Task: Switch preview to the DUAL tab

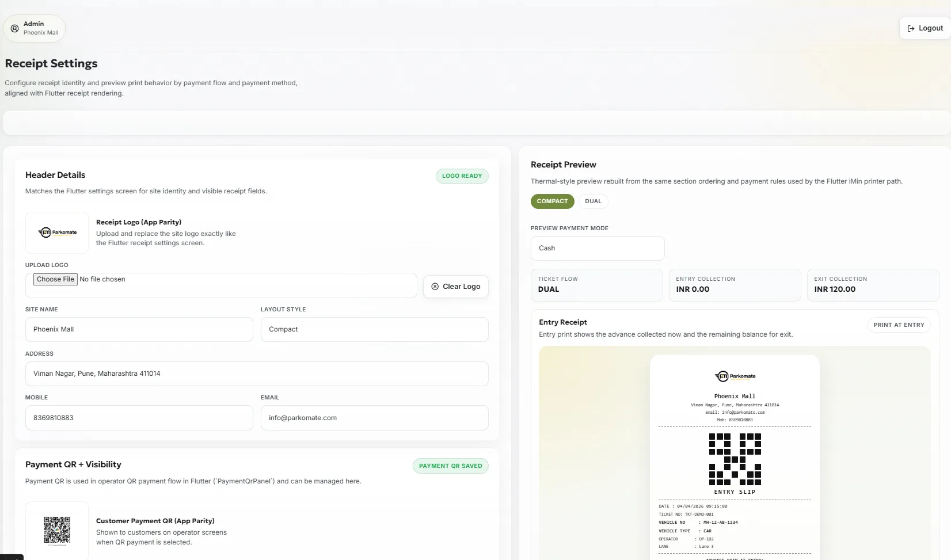Action: [593, 201]
